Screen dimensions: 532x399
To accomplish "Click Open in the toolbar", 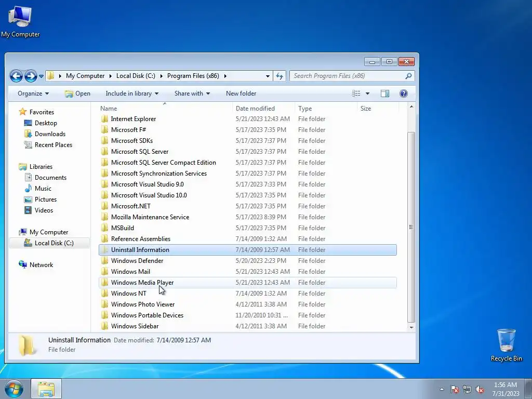I will click(x=77, y=94).
